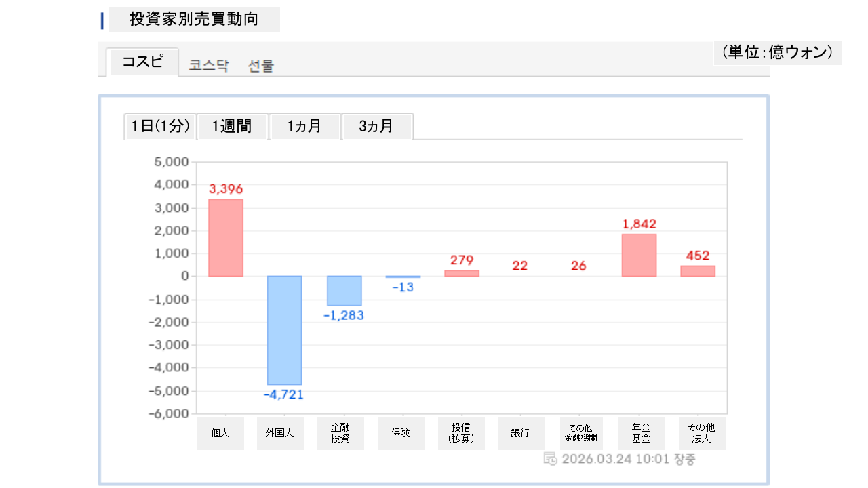868x488 pixels.
Task: Click the 金融投資 axis label
Action: [340, 433]
